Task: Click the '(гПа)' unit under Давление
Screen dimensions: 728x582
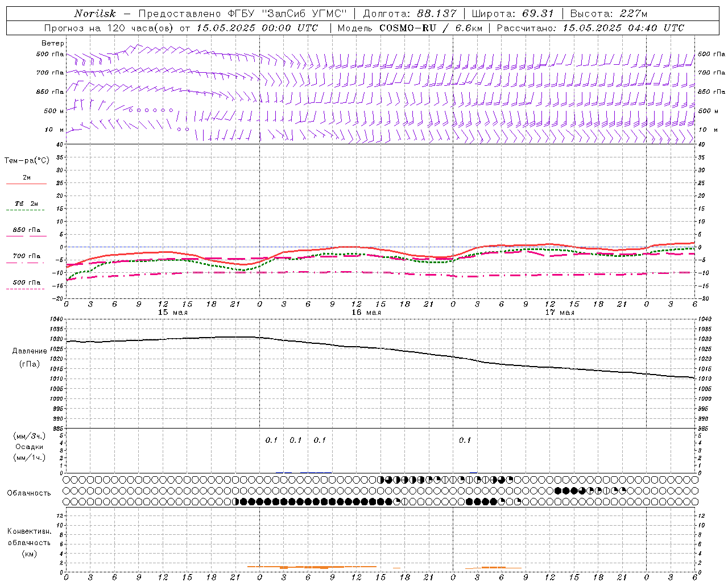Action: click(x=30, y=364)
